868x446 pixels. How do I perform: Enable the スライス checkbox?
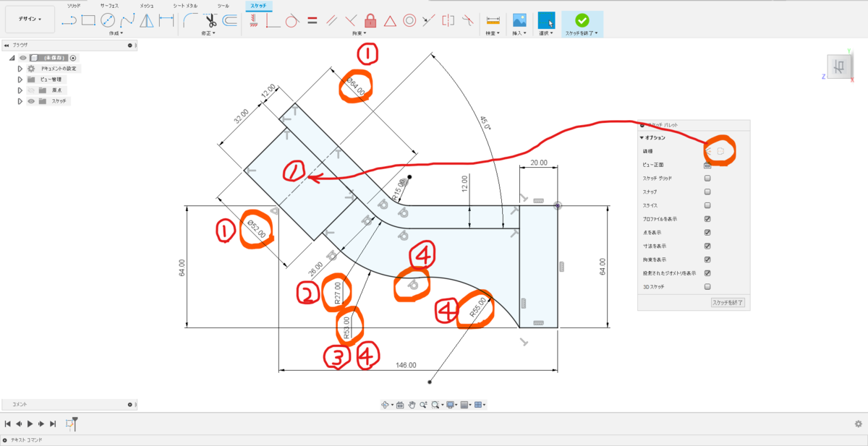(707, 205)
